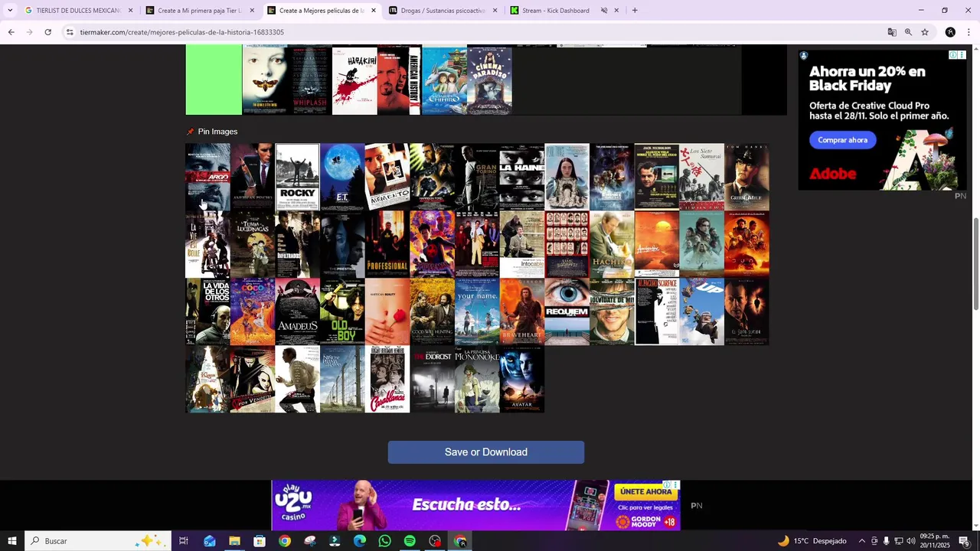
Task: Reload the current page
Action: (47, 32)
